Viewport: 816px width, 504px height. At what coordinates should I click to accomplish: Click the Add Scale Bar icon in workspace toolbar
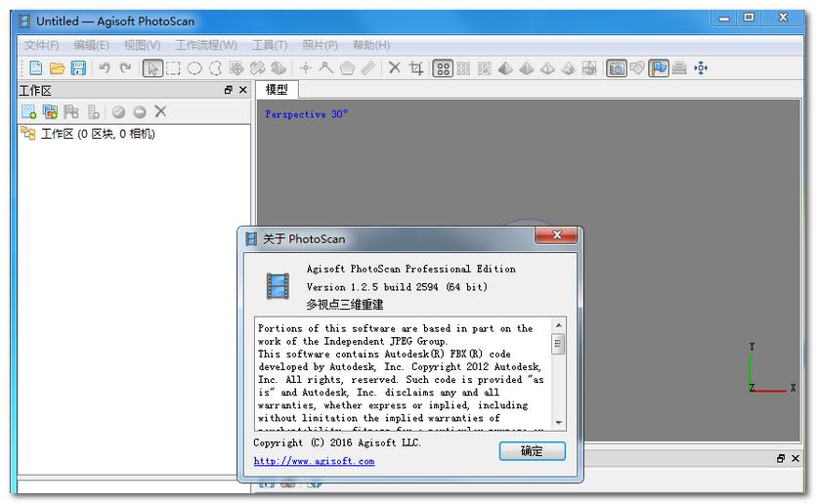93,111
